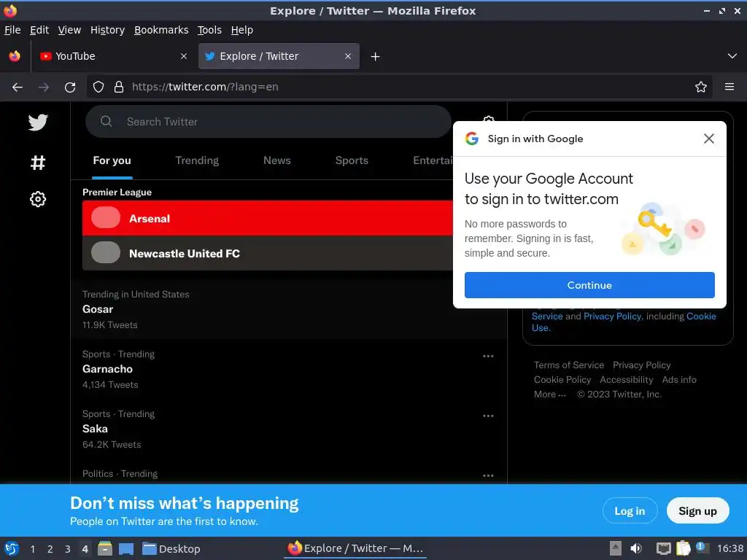Open more options for Garnacho trend
Screen dimensions: 747x560
[488, 356]
